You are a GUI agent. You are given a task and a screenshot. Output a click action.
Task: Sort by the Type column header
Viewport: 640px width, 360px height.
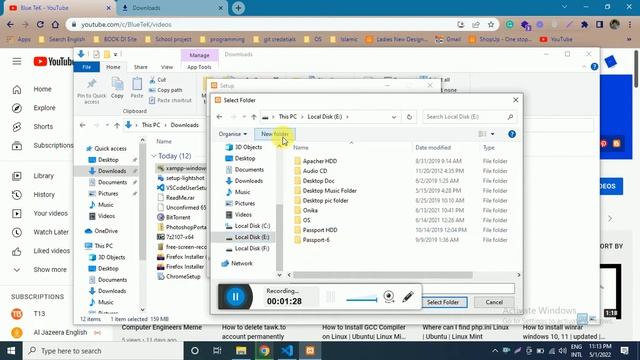click(x=489, y=148)
